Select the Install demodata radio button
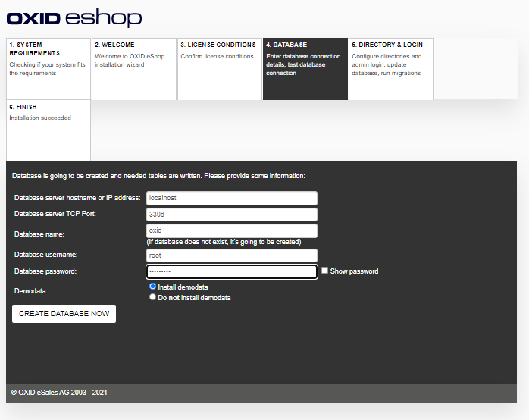 click(x=153, y=287)
